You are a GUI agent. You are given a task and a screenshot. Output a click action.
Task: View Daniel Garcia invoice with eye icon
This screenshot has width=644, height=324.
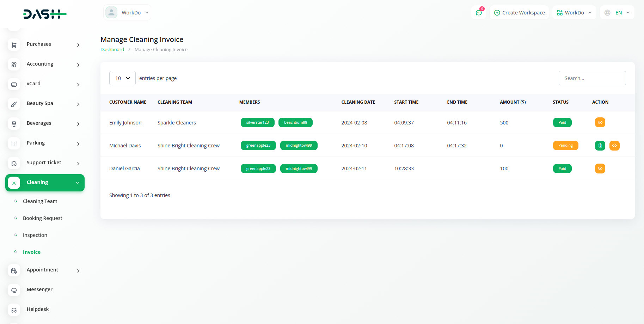[x=600, y=169]
